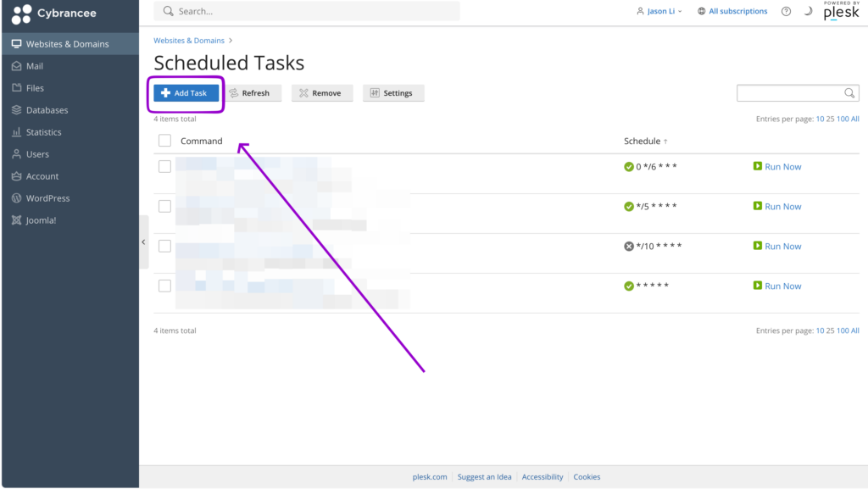Click green status icon of 0 */6 task

tap(629, 166)
